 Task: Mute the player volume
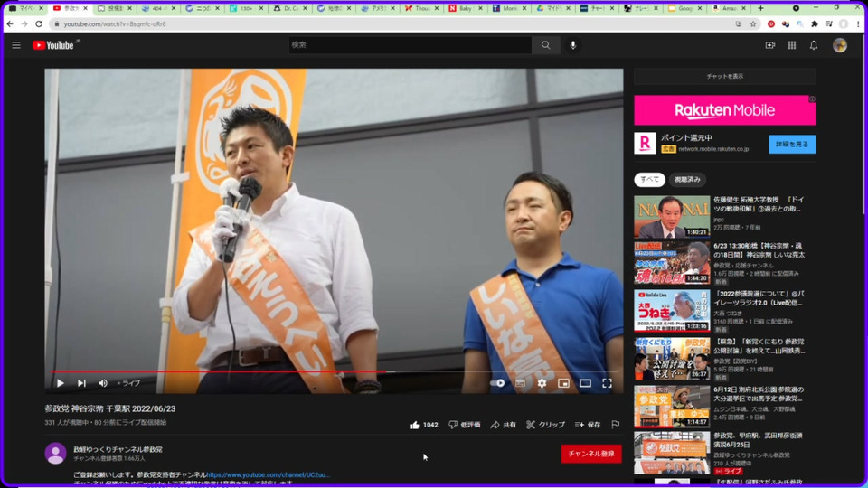tap(103, 383)
